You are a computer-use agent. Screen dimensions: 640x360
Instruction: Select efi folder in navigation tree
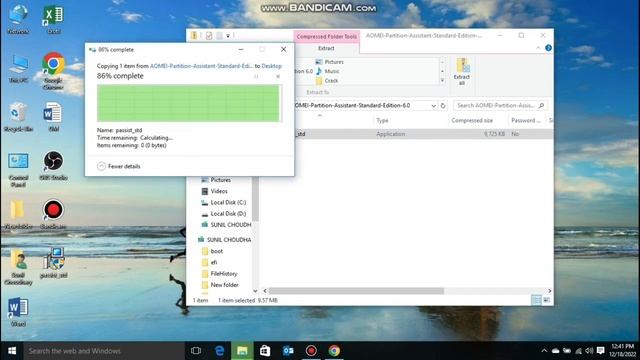pos(209,262)
